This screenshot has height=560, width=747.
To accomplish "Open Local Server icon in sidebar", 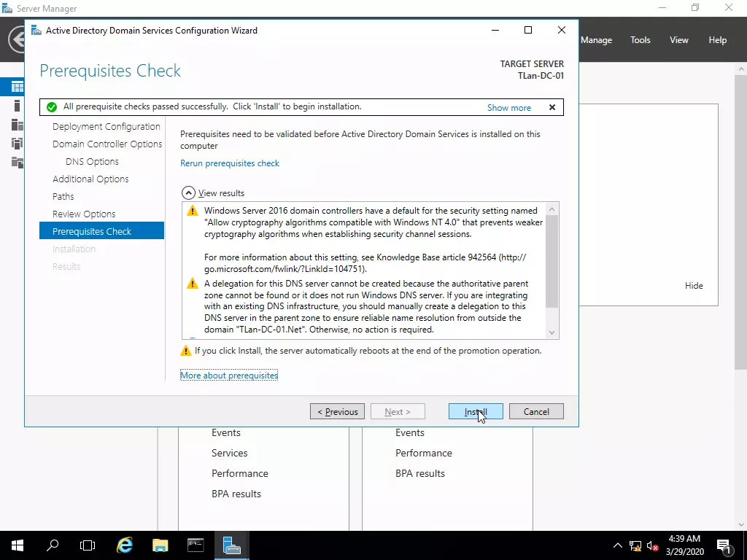I will pos(18,106).
